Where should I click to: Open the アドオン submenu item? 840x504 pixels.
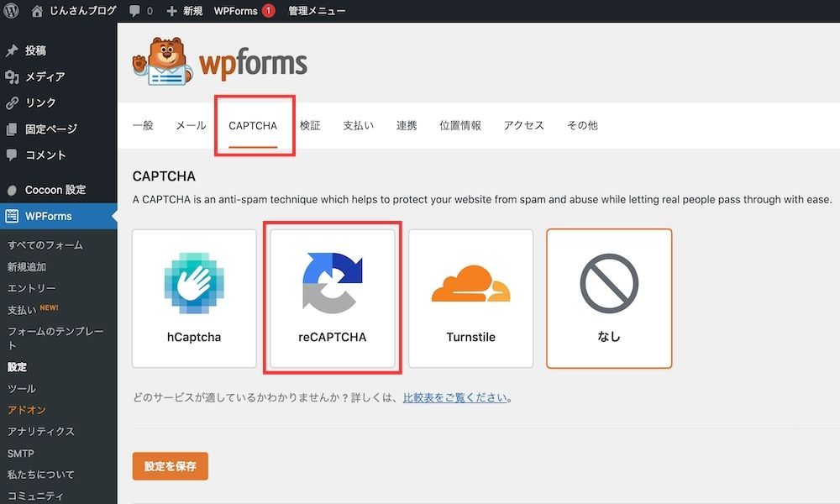pos(27,410)
